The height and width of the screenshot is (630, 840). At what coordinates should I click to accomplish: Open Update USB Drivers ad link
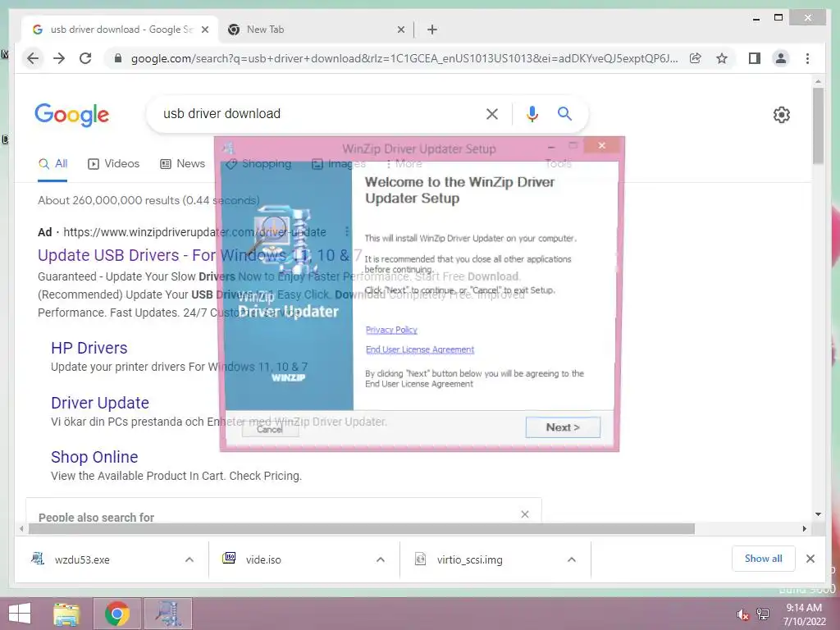pos(199,255)
